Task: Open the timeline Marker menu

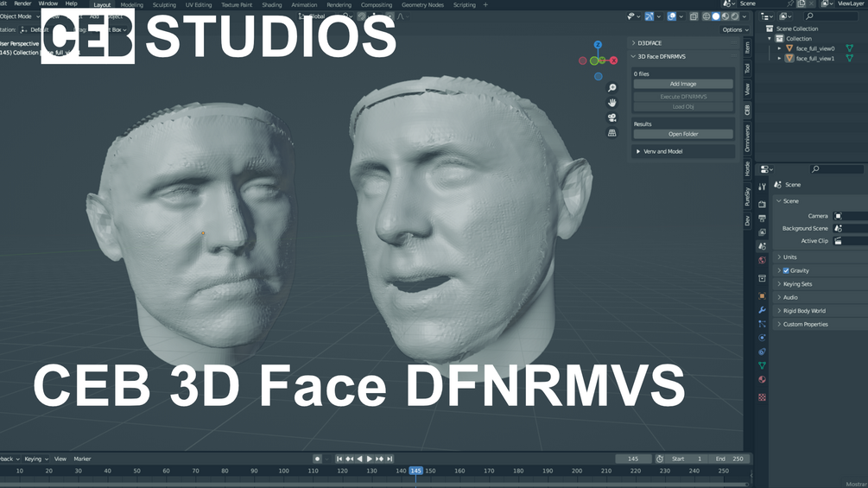Action: click(83, 459)
